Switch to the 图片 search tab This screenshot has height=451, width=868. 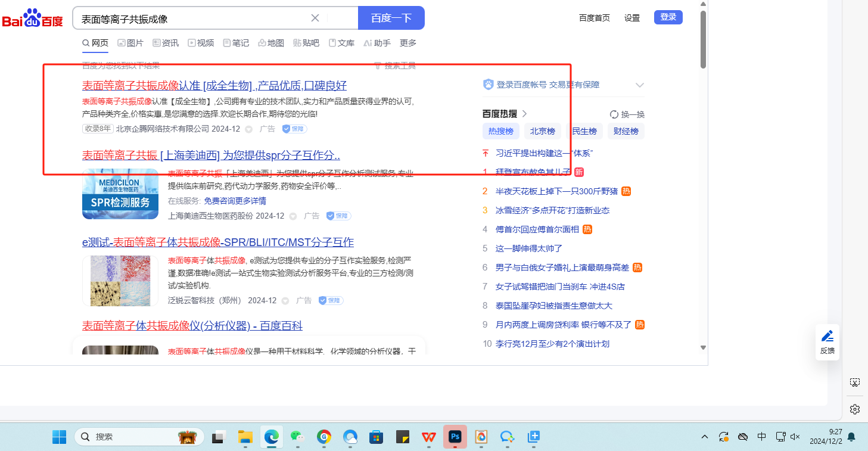point(130,43)
